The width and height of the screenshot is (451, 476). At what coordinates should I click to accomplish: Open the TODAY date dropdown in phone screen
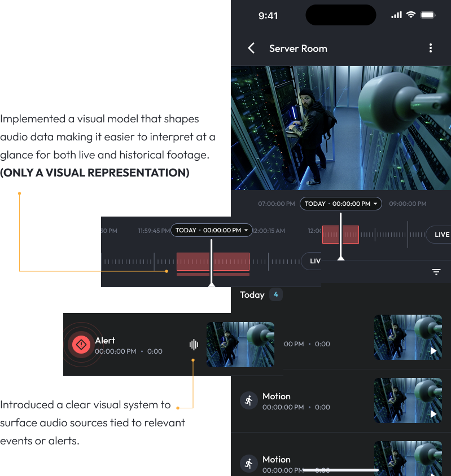pyautogui.click(x=341, y=204)
